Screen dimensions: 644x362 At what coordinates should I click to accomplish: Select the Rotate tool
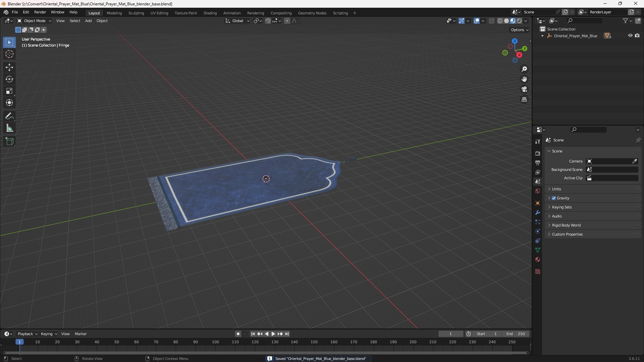(x=9, y=79)
